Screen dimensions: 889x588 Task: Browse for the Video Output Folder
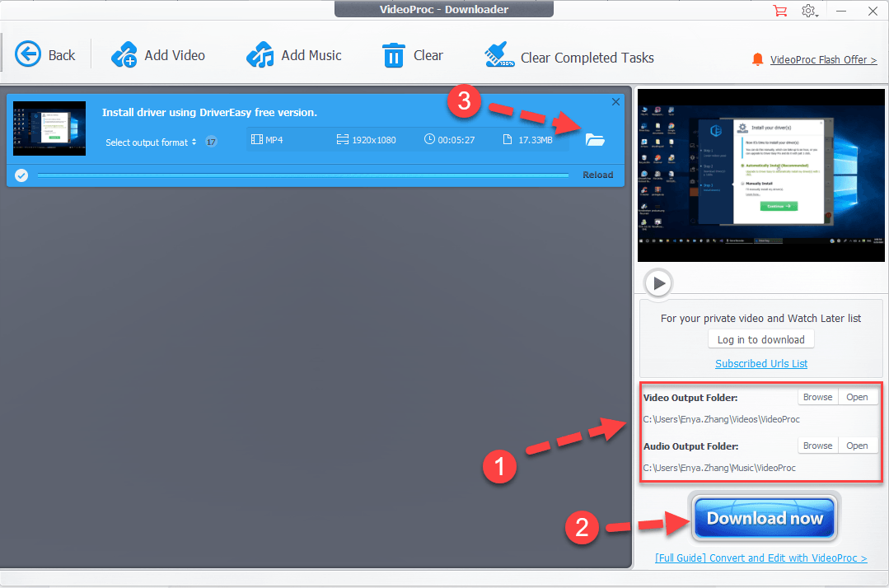817,397
